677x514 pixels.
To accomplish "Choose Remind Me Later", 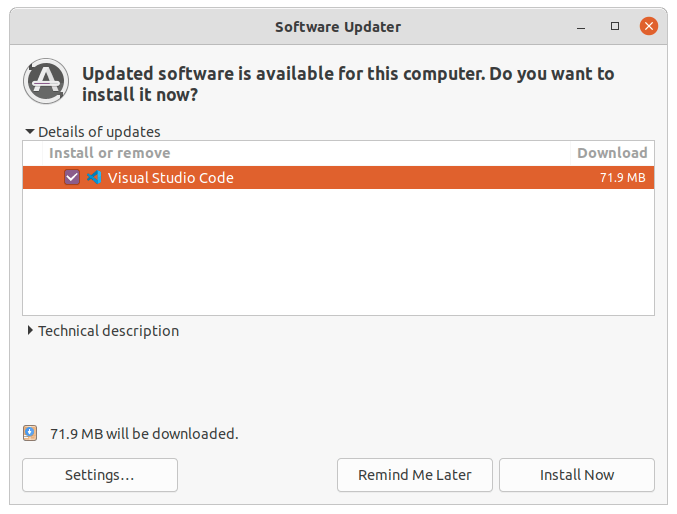I will [414, 475].
